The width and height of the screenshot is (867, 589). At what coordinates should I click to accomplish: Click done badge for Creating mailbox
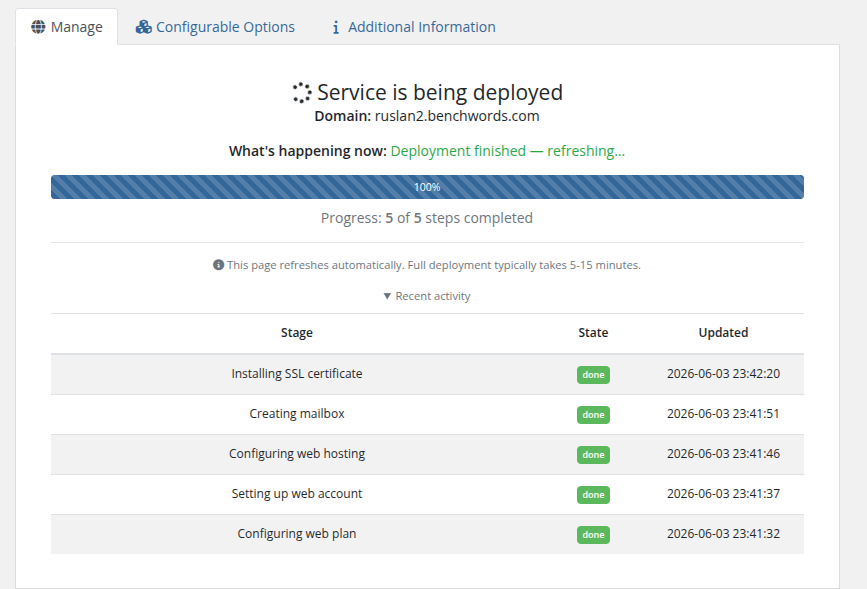coord(593,415)
